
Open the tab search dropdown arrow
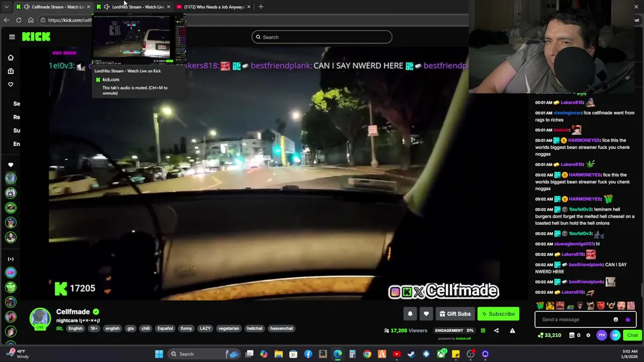pyautogui.click(x=6, y=7)
